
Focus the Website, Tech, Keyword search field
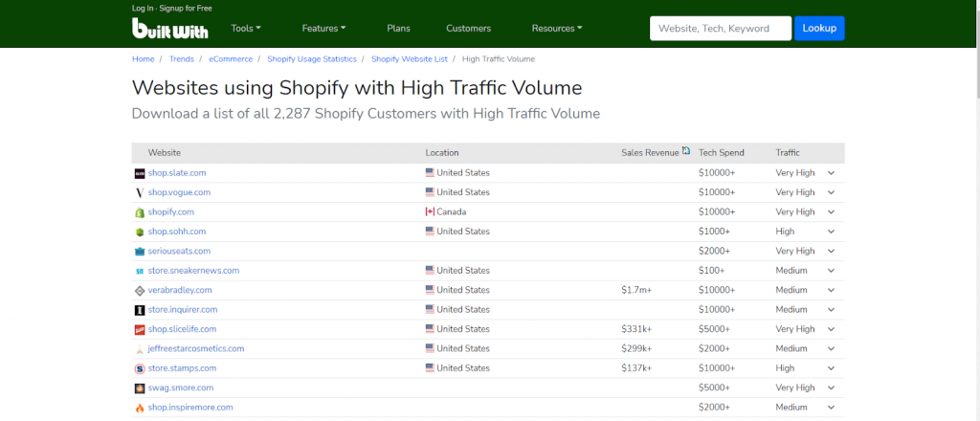[x=721, y=28]
